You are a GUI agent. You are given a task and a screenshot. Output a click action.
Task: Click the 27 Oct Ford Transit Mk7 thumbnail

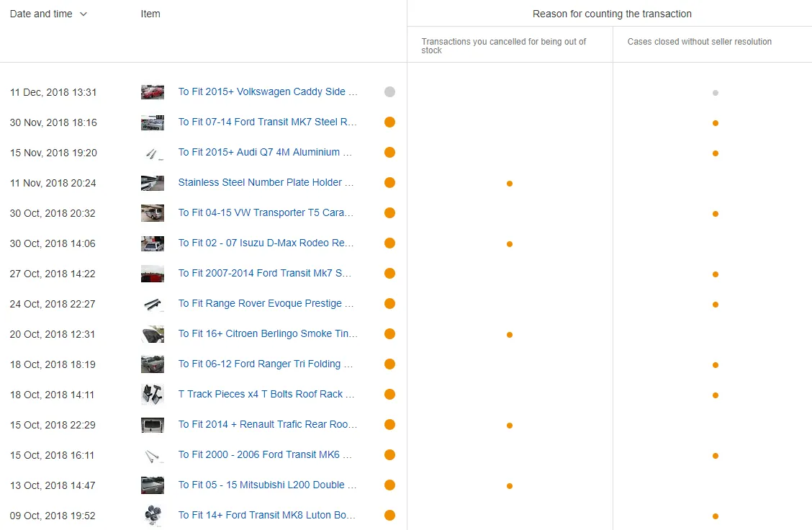click(153, 274)
